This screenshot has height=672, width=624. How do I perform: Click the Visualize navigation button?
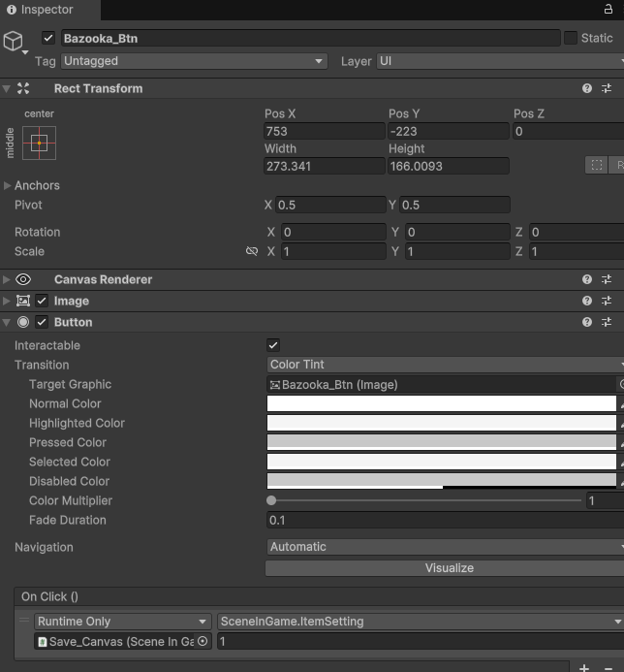(x=449, y=568)
